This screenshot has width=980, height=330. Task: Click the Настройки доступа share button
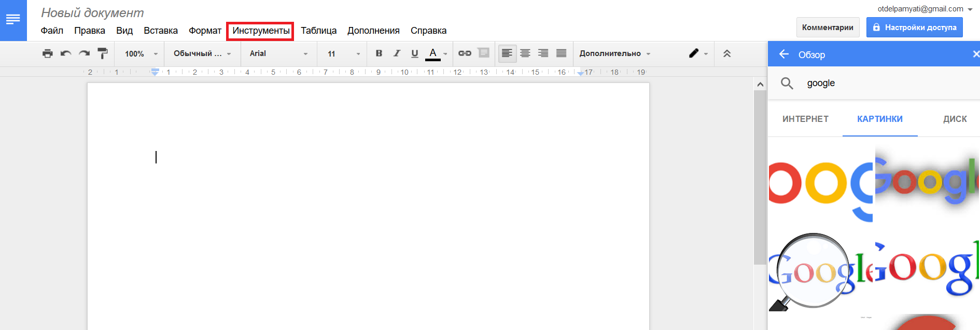915,27
